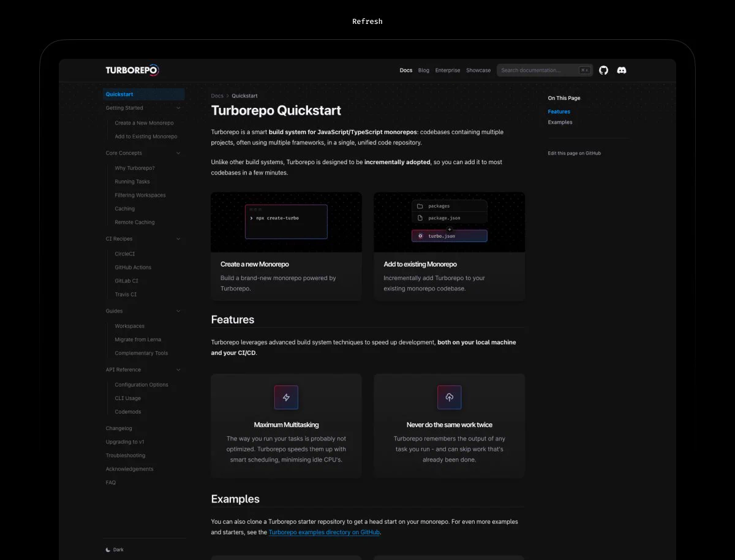The height and width of the screenshot is (560, 735).
Task: Click the Maximum Multitasking card title
Action: click(286, 425)
